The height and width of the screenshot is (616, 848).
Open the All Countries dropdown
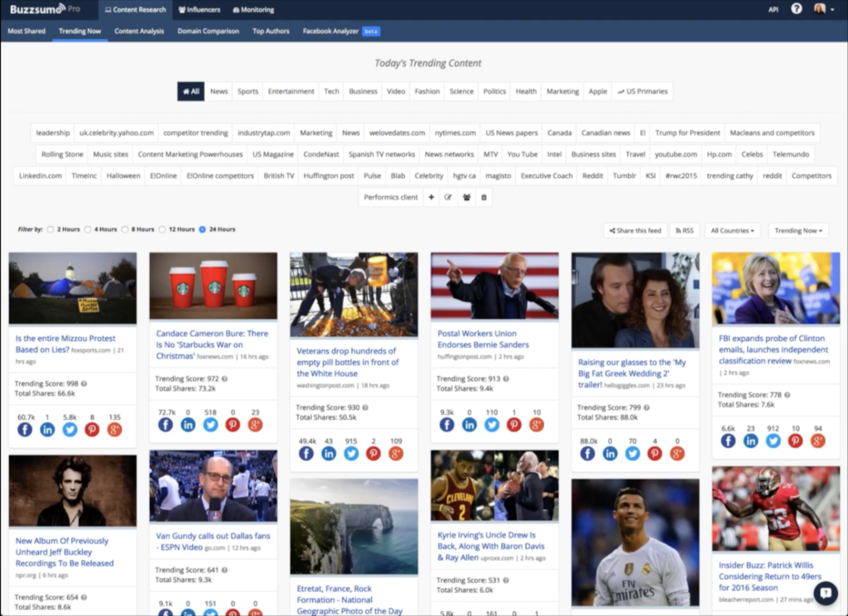[732, 230]
